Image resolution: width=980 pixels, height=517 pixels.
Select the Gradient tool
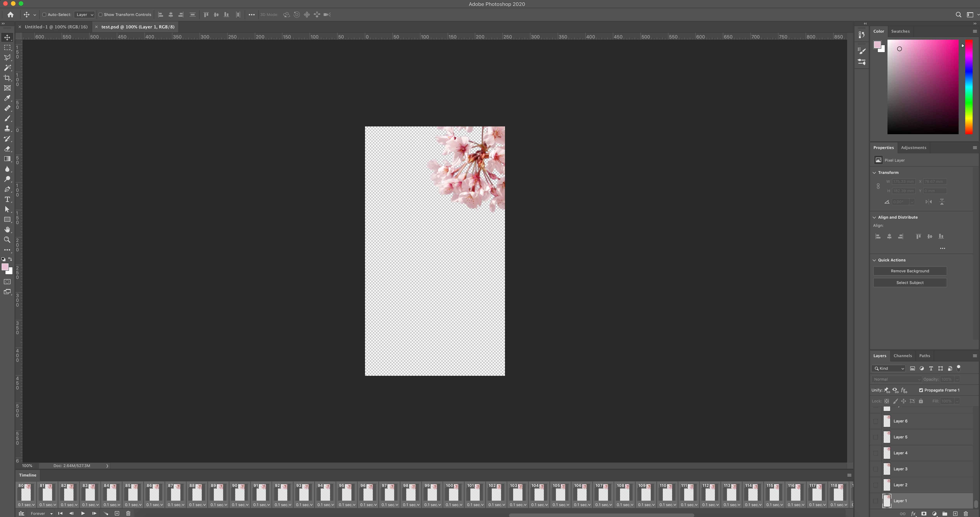tap(7, 159)
